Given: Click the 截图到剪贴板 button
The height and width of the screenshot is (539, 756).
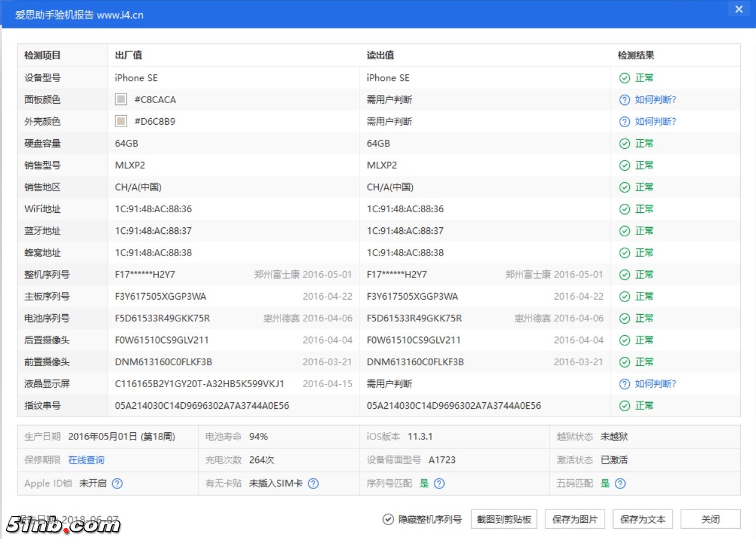Looking at the screenshot, I should (x=504, y=519).
